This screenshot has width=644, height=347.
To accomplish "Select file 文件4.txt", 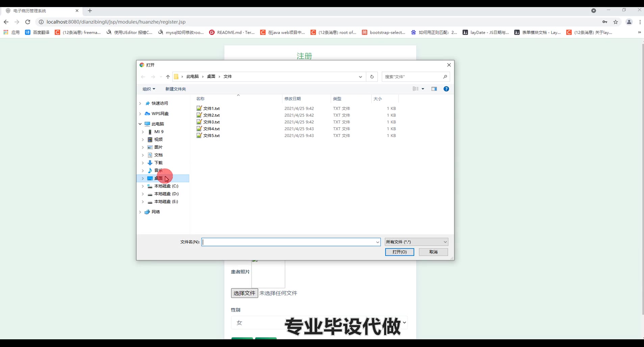I will click(208, 129).
